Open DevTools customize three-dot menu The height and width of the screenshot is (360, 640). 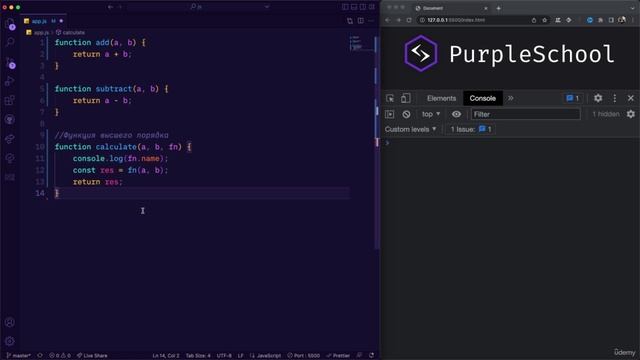click(x=615, y=98)
